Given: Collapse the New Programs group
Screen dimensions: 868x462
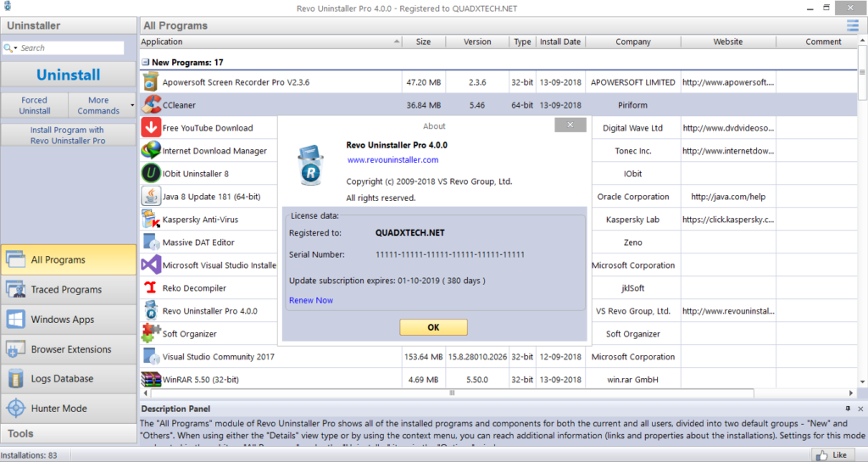Looking at the screenshot, I should (x=145, y=63).
